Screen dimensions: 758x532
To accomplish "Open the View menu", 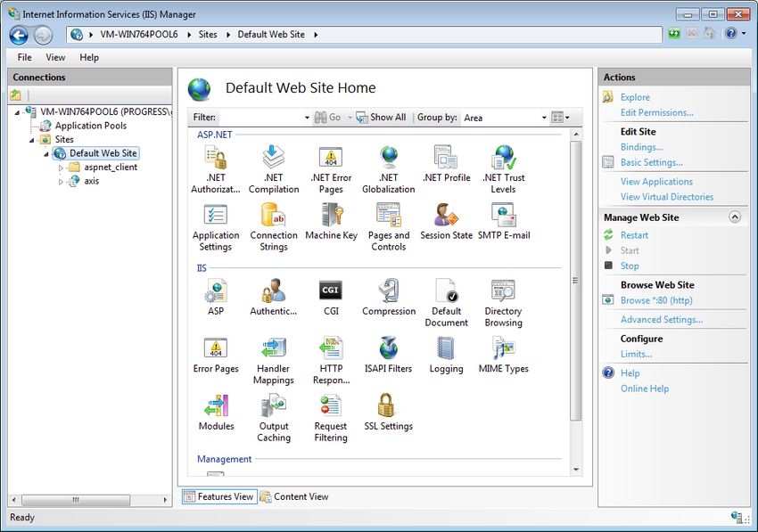I will click(55, 58).
